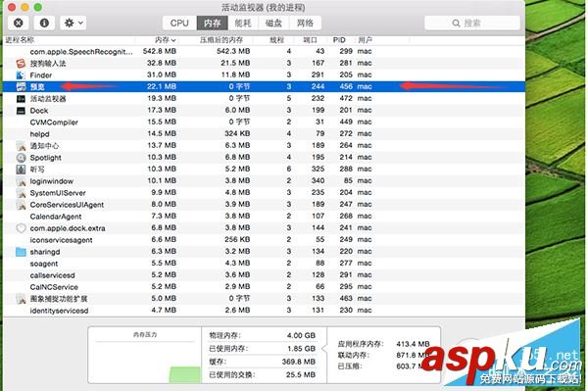Click the magnifier icon in search field
The image size is (588, 391).
pos(456,24)
